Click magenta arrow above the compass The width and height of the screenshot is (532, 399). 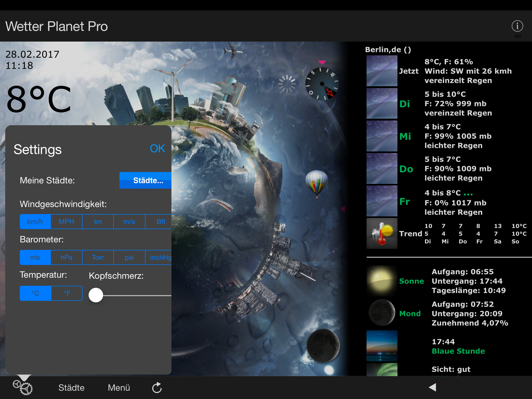[322, 62]
